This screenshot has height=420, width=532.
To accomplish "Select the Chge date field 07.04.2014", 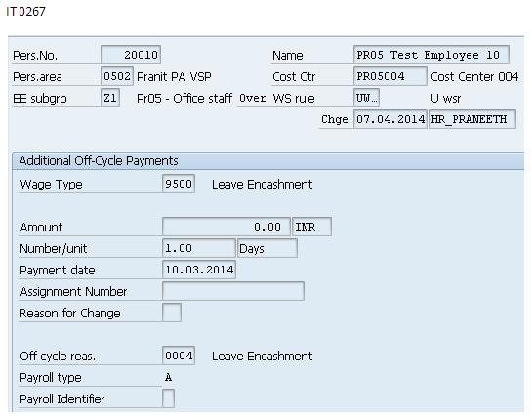I will pos(390,119).
